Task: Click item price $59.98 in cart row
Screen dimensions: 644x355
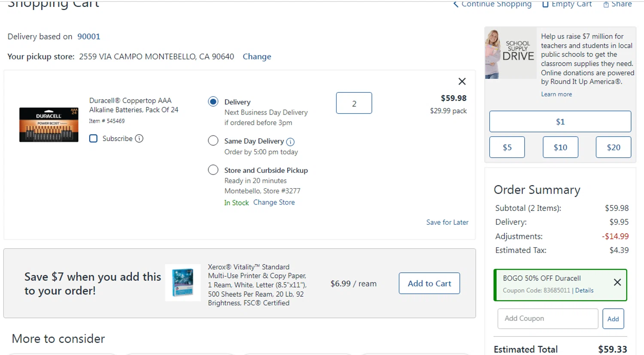Action: click(453, 98)
